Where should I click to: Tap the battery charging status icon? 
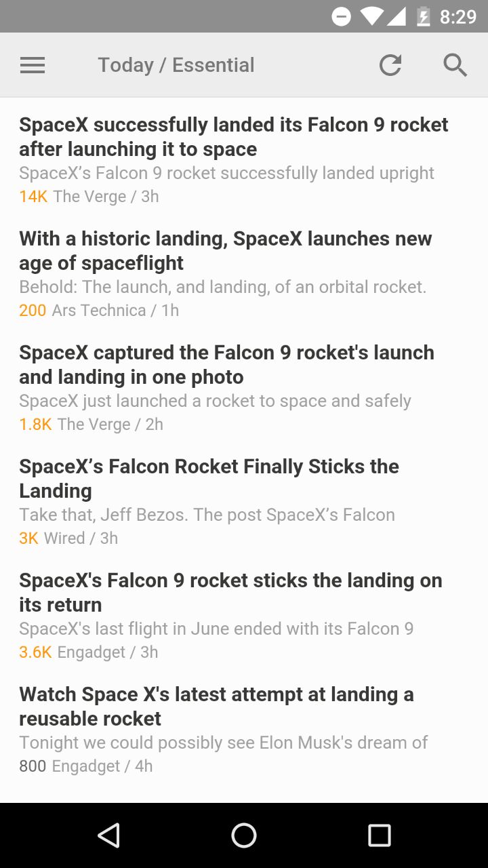(x=424, y=16)
